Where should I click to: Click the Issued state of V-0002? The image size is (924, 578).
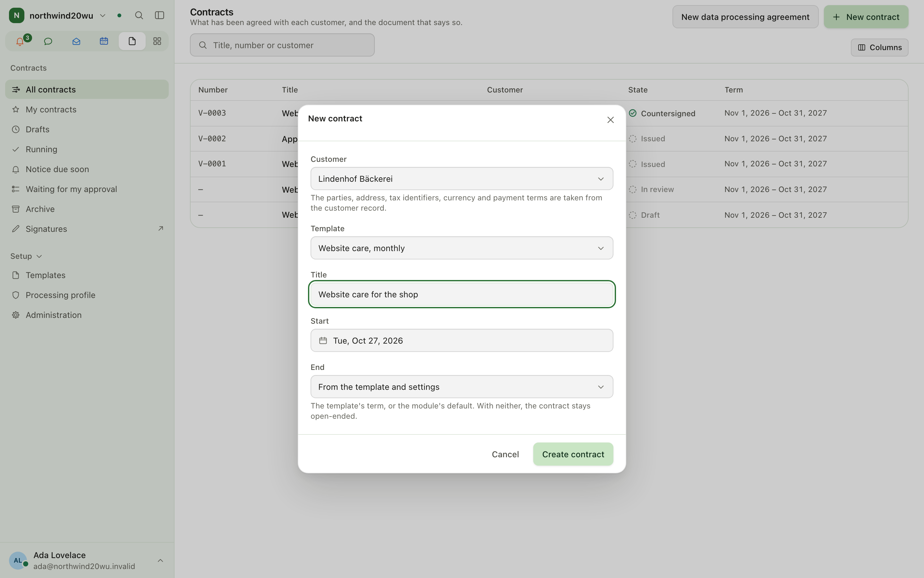(647, 138)
